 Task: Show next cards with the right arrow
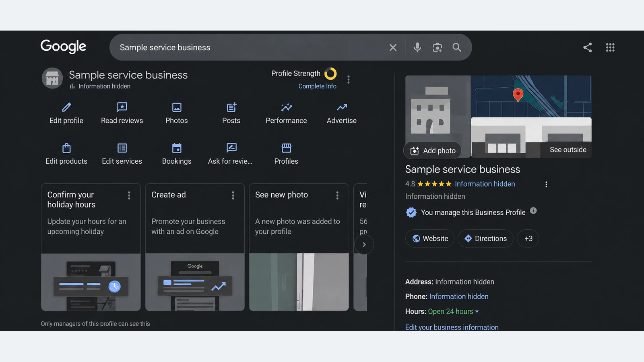pyautogui.click(x=364, y=245)
